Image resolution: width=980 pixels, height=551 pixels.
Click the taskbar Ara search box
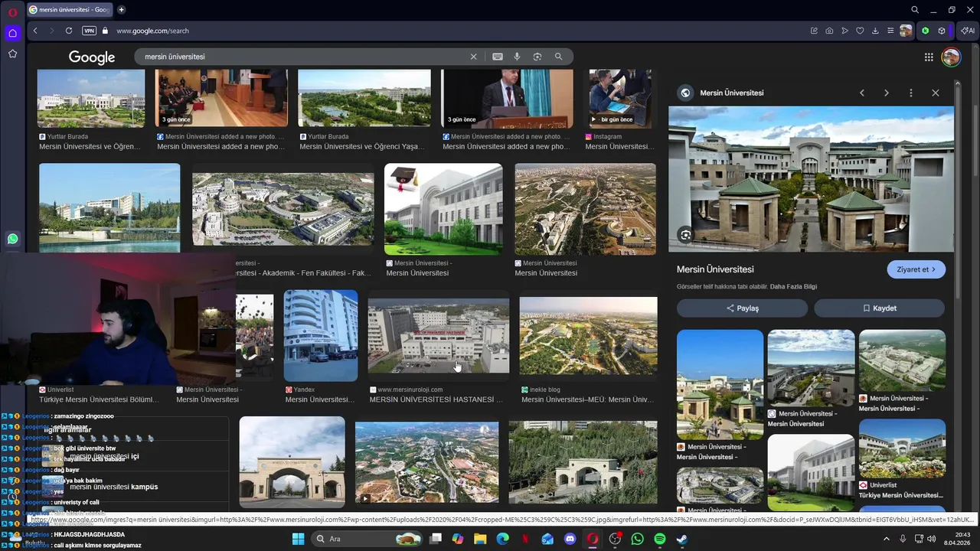point(367,539)
